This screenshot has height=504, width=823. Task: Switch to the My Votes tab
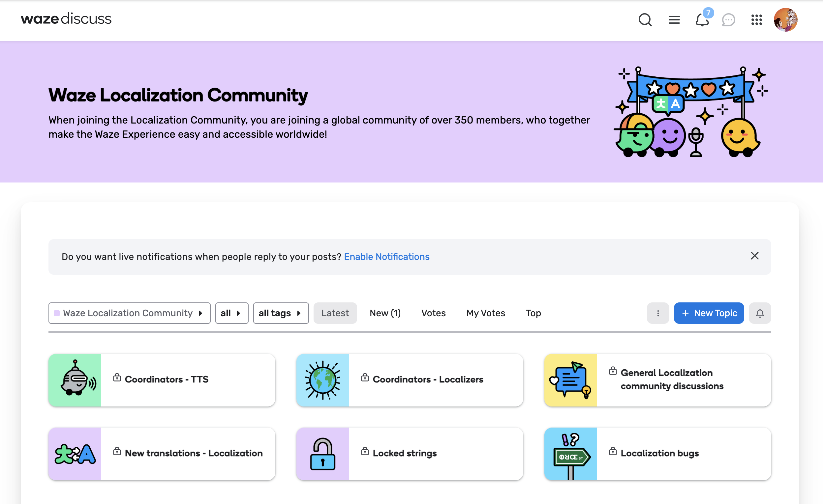(486, 313)
